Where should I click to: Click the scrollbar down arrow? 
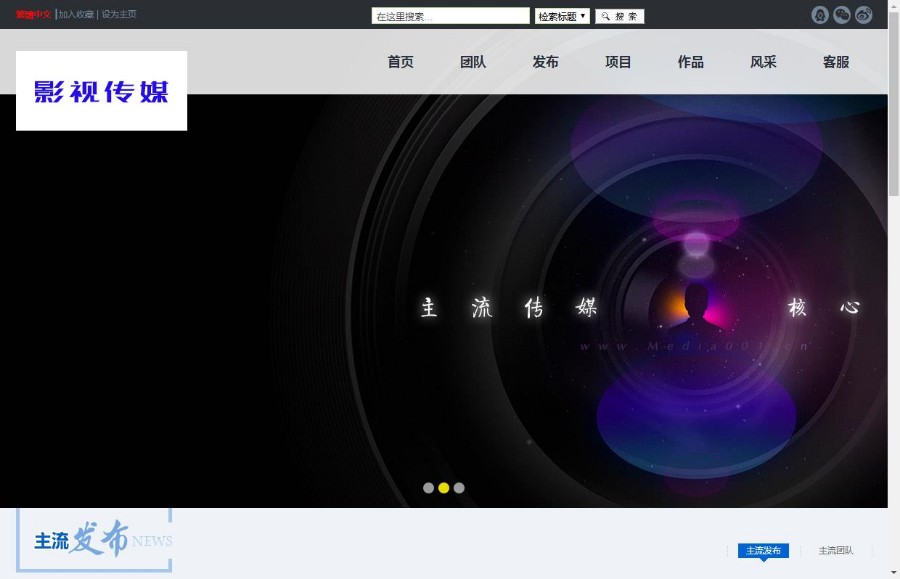(x=894, y=573)
